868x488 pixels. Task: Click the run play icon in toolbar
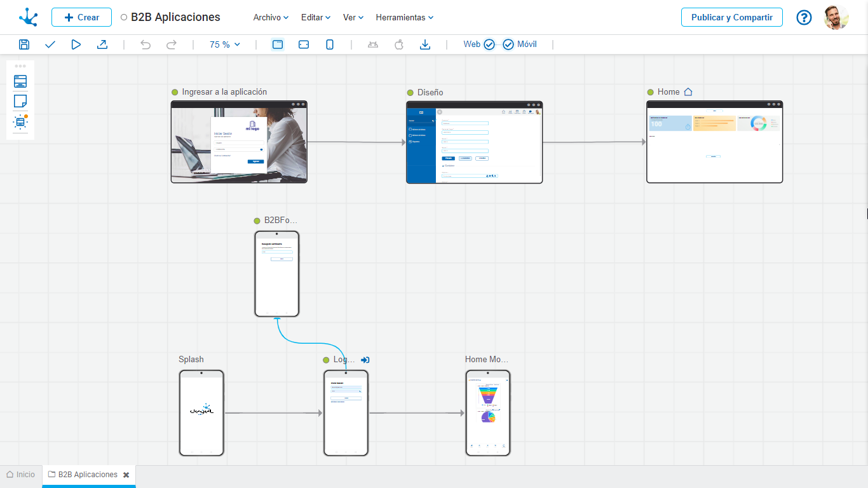tap(76, 44)
